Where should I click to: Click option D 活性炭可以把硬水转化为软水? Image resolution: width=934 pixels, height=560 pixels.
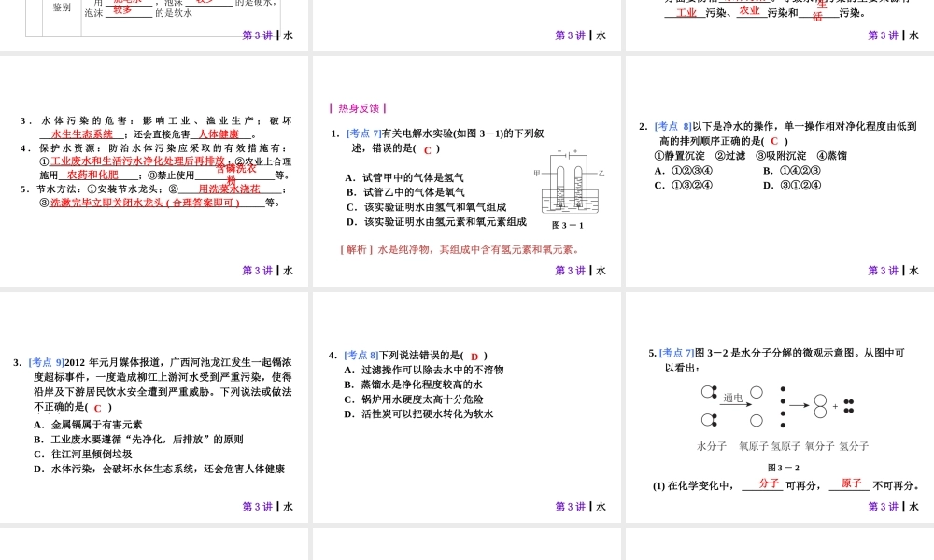click(418, 414)
